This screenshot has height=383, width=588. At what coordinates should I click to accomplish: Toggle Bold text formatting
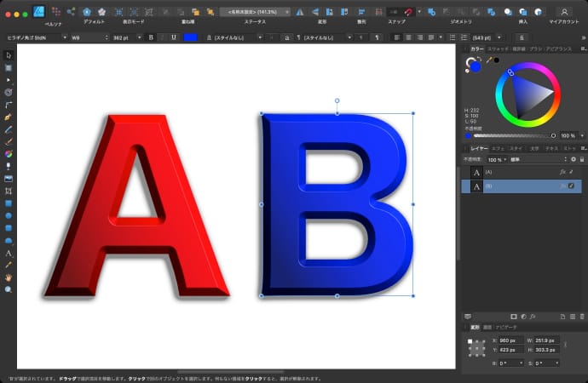151,37
